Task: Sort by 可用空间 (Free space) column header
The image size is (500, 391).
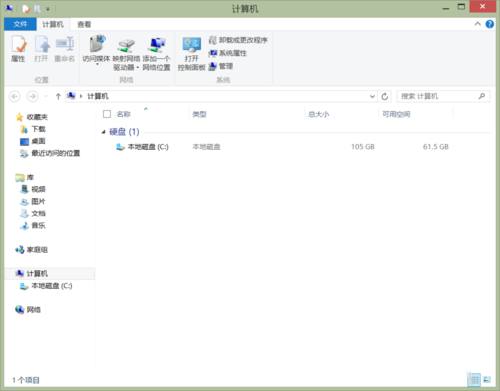Action: coord(396,114)
